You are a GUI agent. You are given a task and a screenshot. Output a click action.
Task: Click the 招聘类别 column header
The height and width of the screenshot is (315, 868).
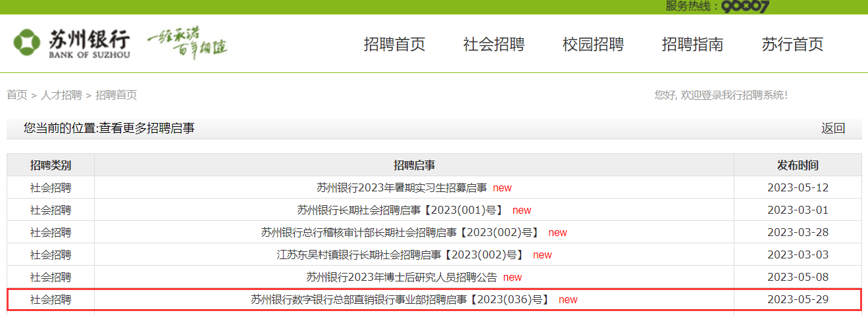[51, 165]
